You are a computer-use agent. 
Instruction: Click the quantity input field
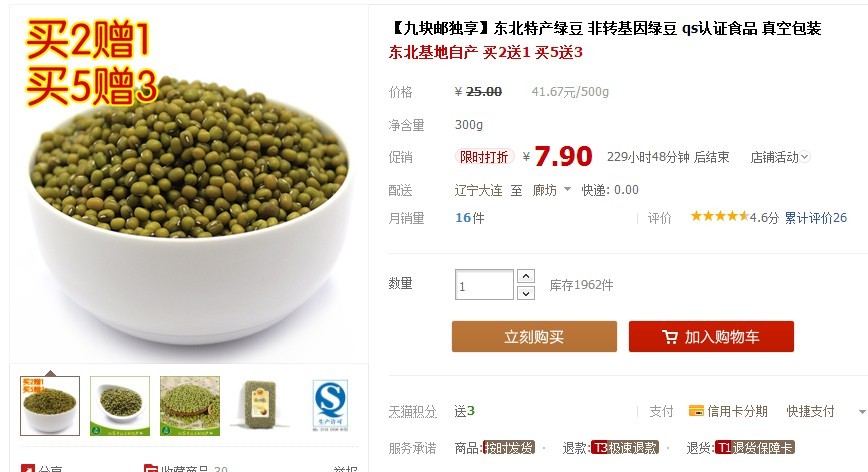[x=484, y=284]
